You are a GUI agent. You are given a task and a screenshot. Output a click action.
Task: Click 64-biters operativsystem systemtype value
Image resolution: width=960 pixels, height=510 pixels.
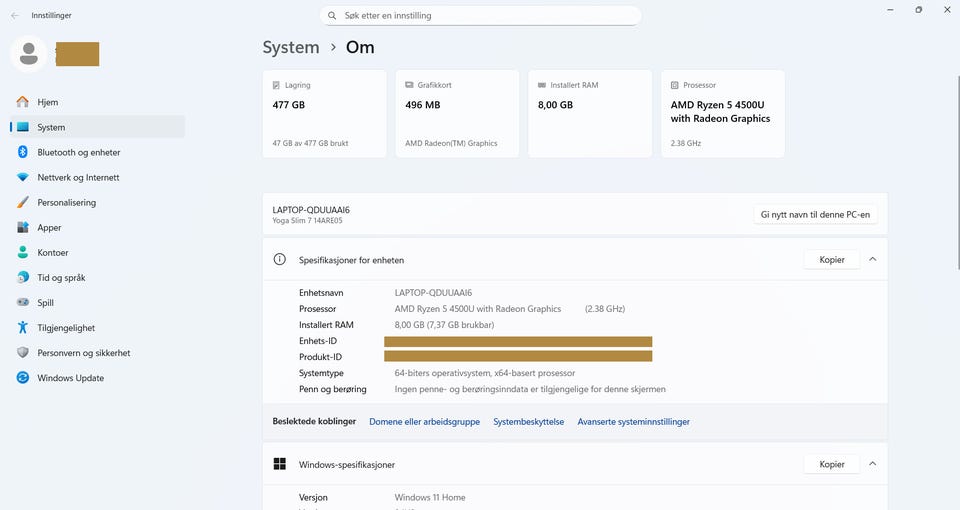tap(485, 373)
